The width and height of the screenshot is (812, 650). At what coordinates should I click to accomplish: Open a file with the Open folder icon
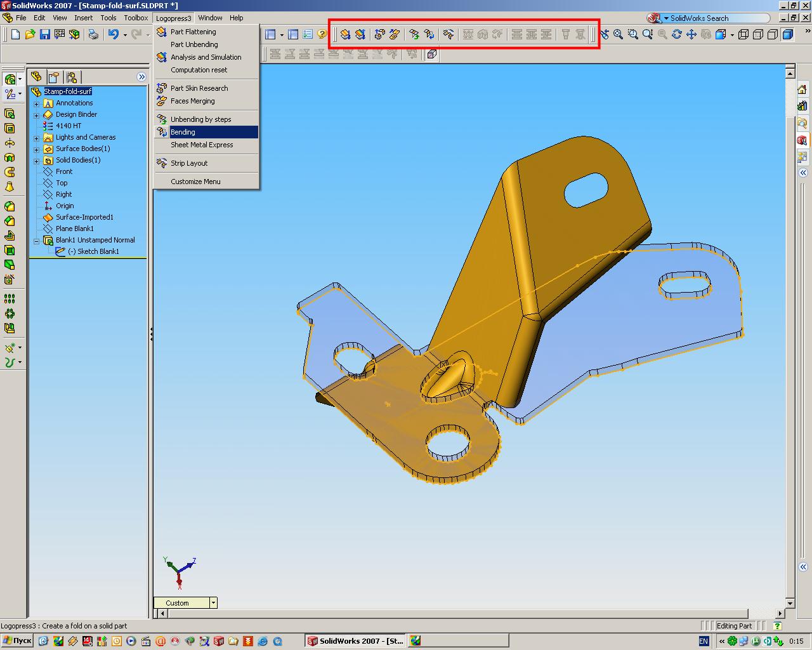[x=30, y=34]
